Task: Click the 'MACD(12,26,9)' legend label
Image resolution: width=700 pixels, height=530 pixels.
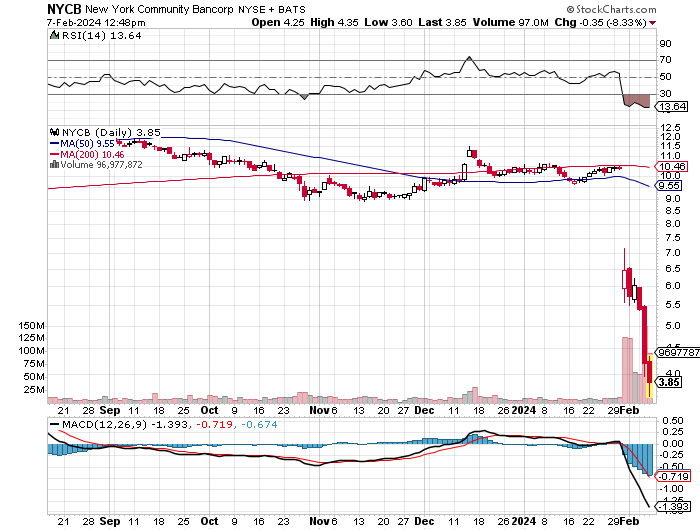Action: (104, 425)
